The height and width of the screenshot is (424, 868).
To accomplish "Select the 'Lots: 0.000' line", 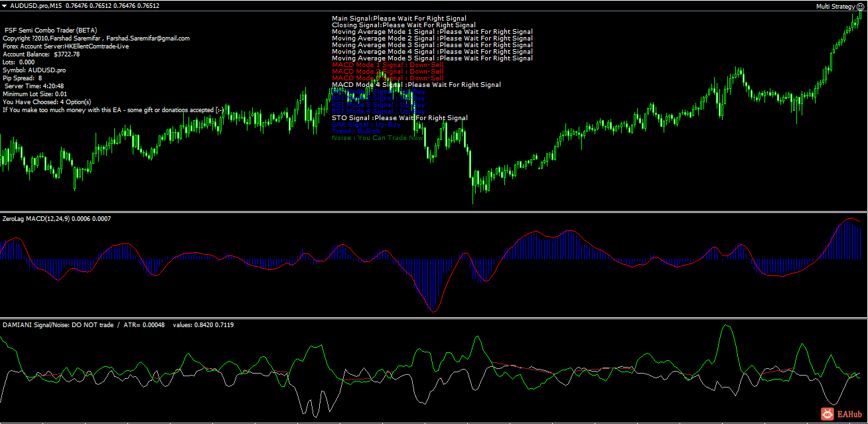I will pyautogui.click(x=19, y=62).
